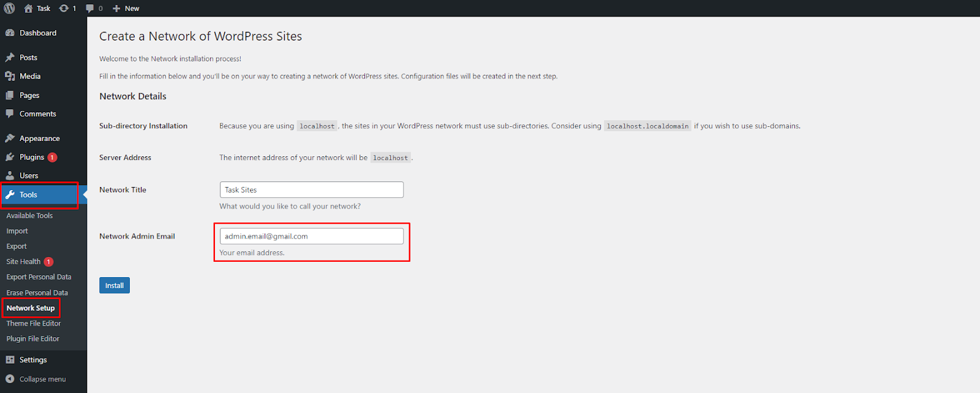Viewport: 980px width, 393px height.
Task: Open the Tools menu label
Action: tap(28, 195)
